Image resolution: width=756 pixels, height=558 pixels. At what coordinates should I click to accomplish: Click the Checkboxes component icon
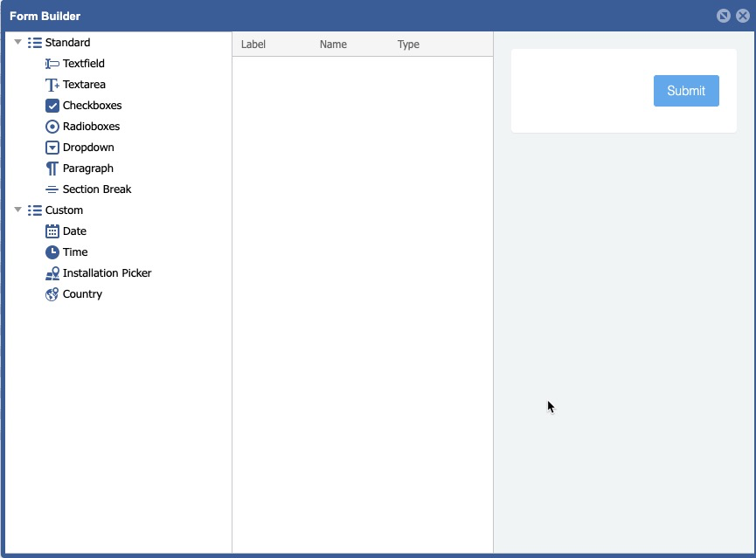click(52, 106)
